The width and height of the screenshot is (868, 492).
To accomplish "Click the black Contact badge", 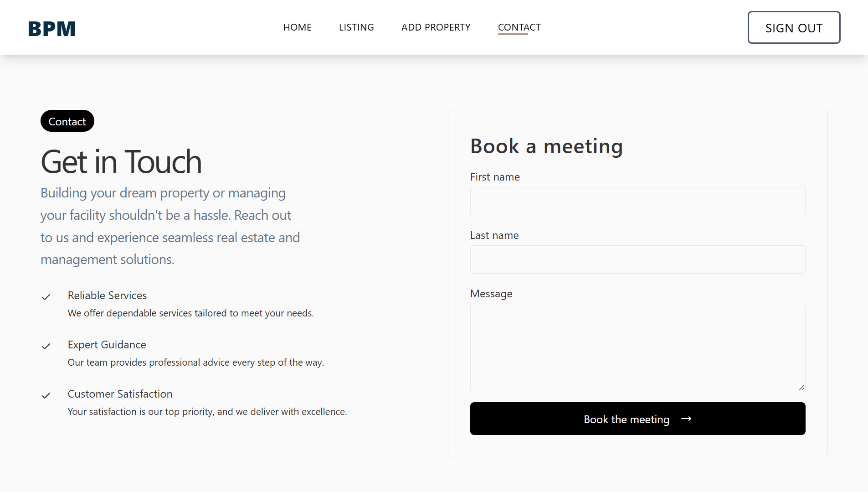I will click(x=67, y=121).
